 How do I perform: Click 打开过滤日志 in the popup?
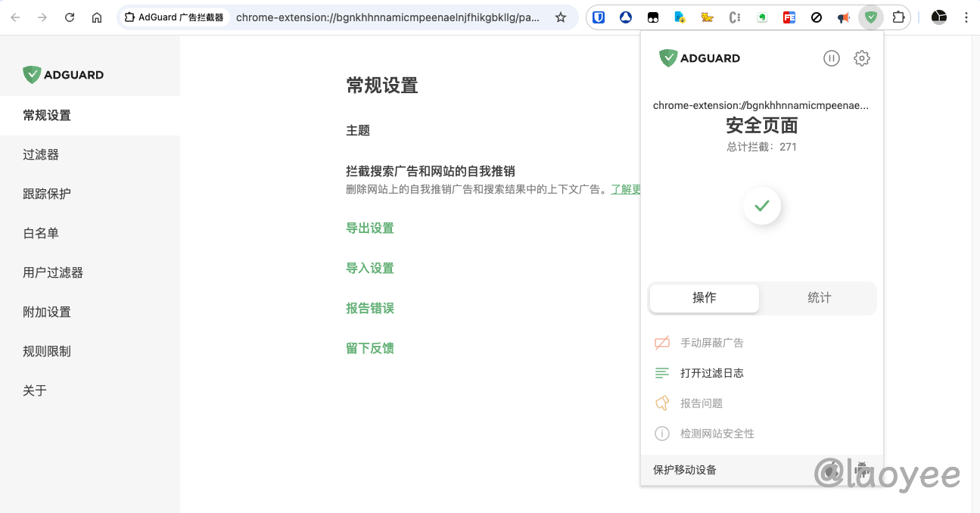(711, 373)
